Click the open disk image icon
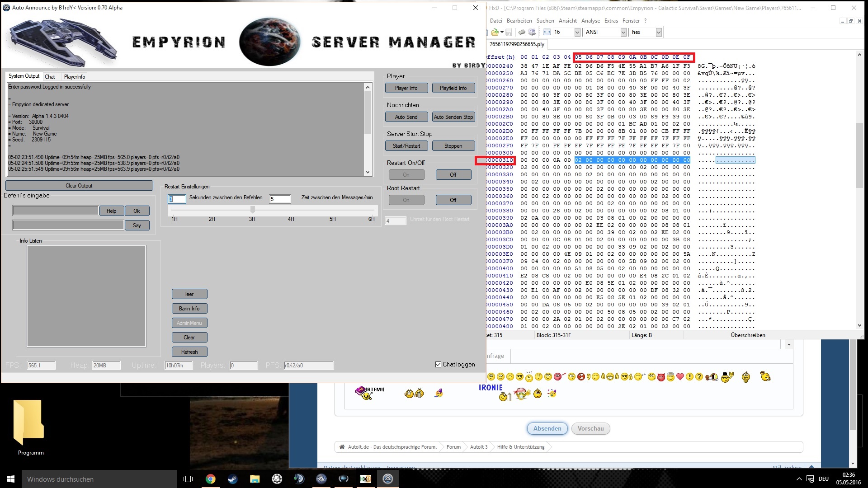Image resolution: width=868 pixels, height=488 pixels. (532, 32)
